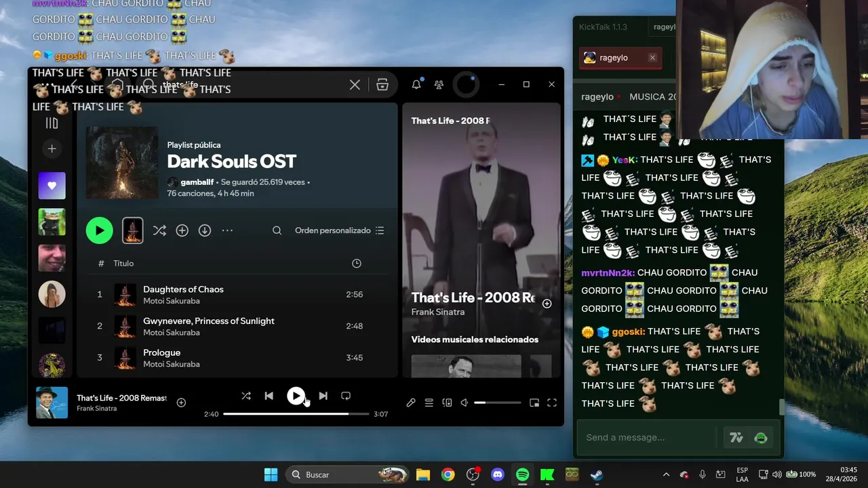Open the play queue
This screenshot has height=488, width=868.
[x=429, y=403]
